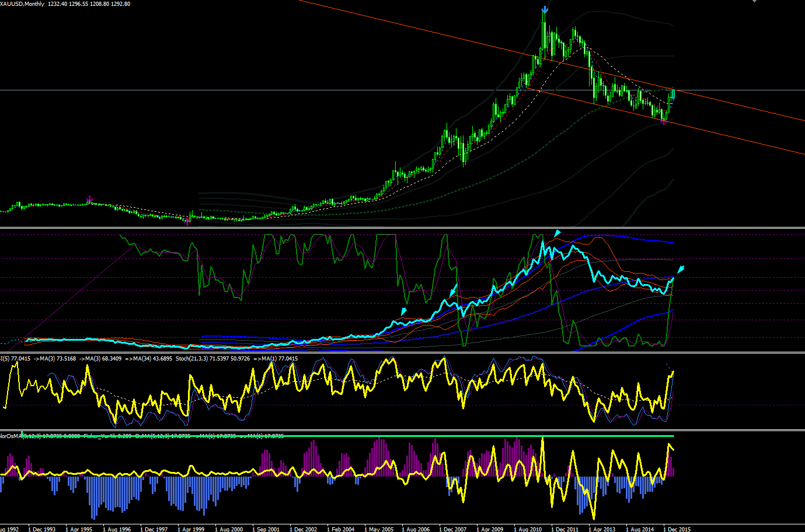Click the 1 Dec 2015 date label
Image resolution: width=805 pixels, height=532 pixels.
677,529
